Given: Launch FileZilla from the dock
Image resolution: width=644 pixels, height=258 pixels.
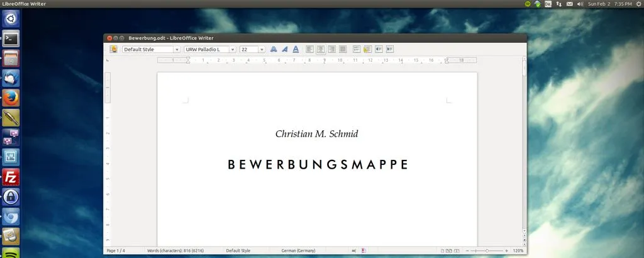Looking at the screenshot, I should point(11,177).
